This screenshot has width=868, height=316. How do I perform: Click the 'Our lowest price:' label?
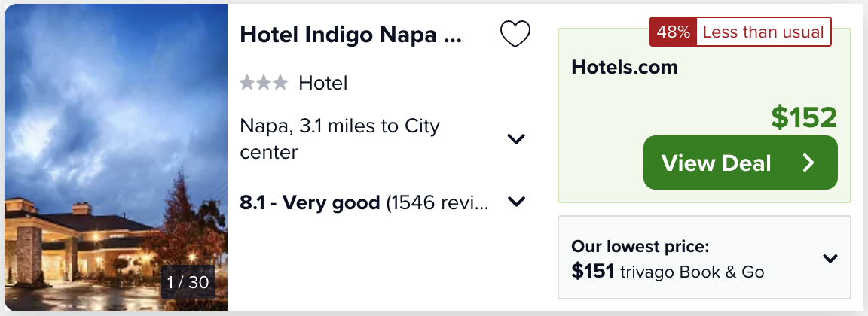pyautogui.click(x=640, y=247)
